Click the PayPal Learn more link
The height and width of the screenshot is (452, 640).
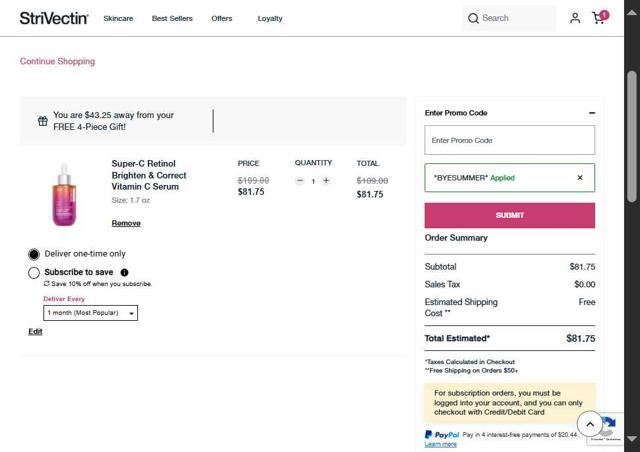440,444
